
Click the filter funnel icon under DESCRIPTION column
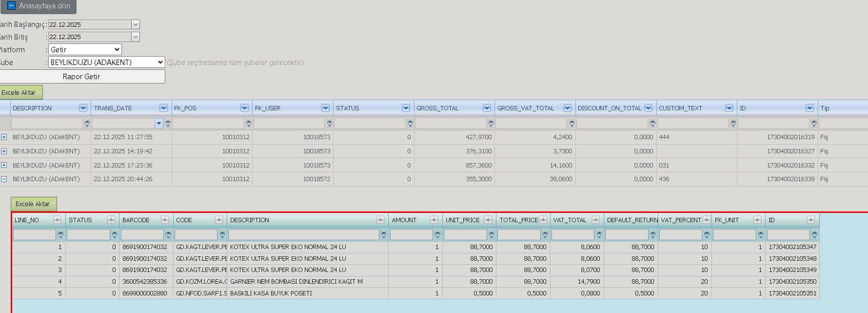87,124
